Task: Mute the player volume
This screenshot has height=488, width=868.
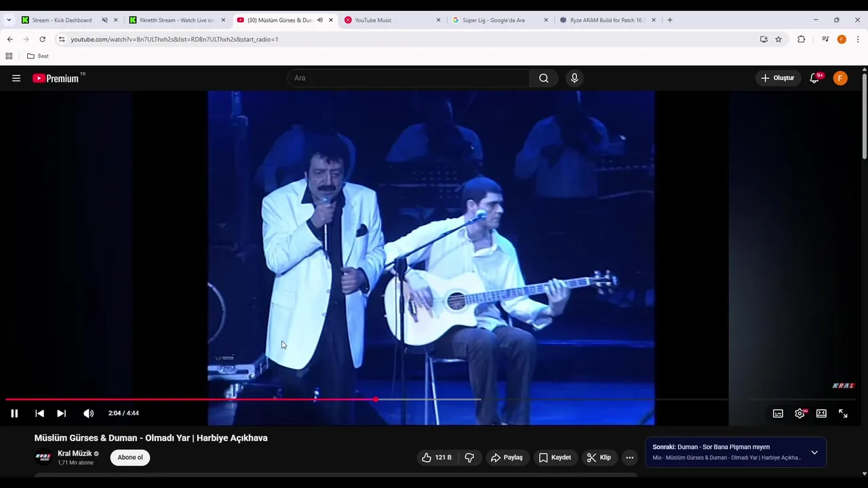Action: tap(88, 413)
